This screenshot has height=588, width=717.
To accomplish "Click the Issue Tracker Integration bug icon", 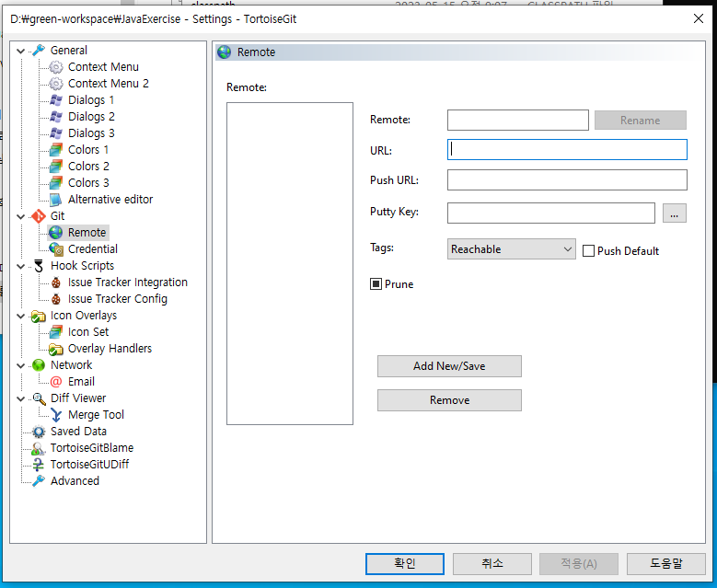I will [x=56, y=282].
